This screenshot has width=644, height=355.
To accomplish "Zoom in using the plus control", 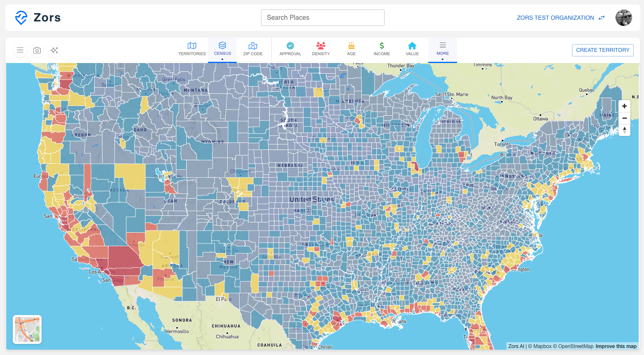I will (x=624, y=106).
